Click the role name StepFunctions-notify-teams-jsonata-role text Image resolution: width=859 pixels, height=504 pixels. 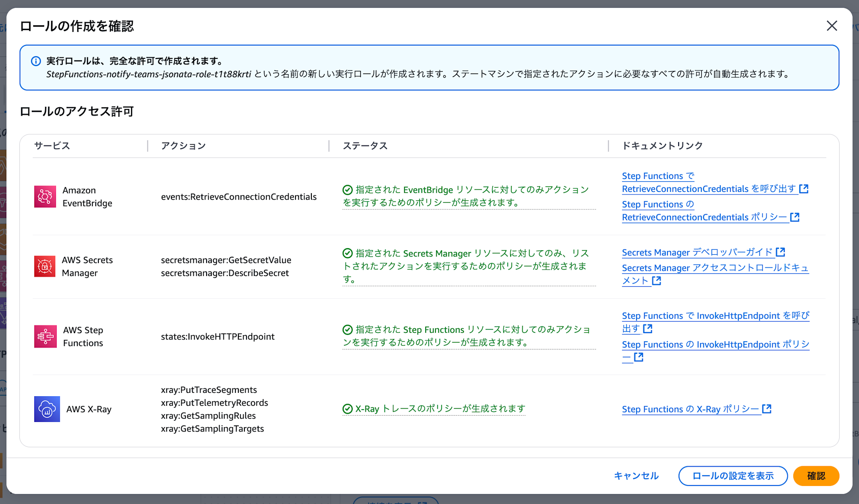click(x=149, y=74)
